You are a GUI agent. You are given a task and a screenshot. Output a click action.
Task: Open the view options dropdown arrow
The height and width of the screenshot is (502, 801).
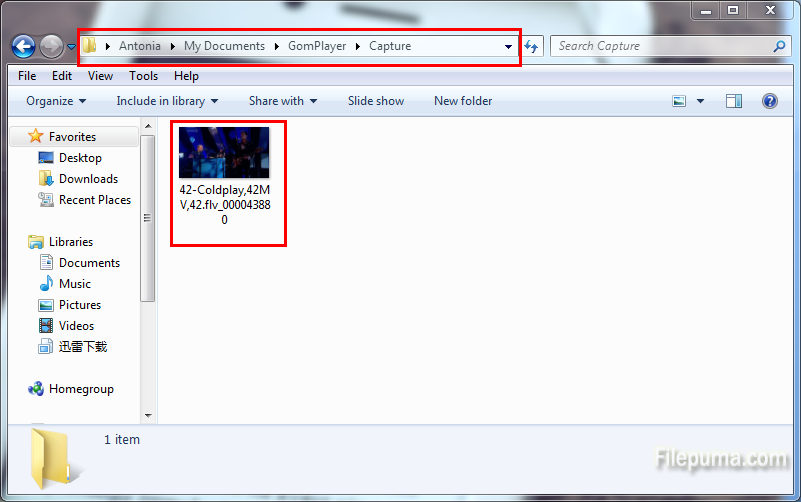click(700, 101)
